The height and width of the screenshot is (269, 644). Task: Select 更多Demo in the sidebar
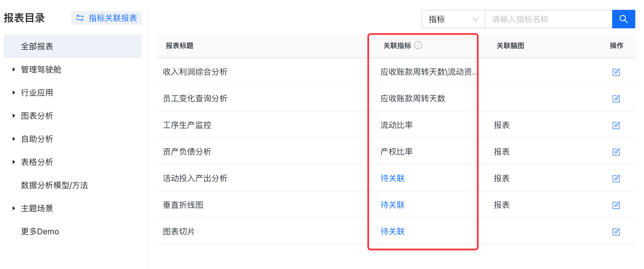[40, 231]
